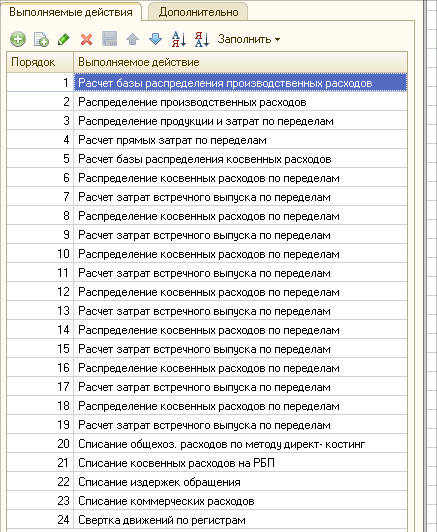Select Распределение косвенных расходов in row 8
Image resolution: width=437 pixels, height=532 pixels.
coord(241,216)
